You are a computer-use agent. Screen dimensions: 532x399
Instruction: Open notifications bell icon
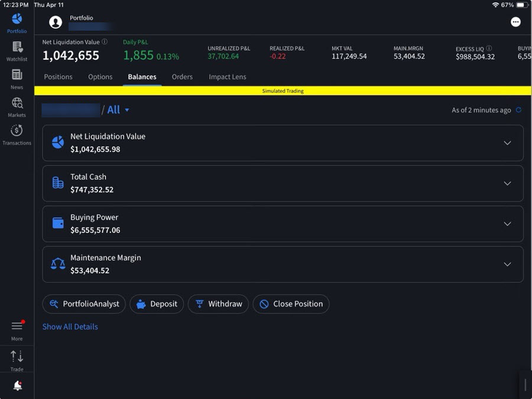18,385
